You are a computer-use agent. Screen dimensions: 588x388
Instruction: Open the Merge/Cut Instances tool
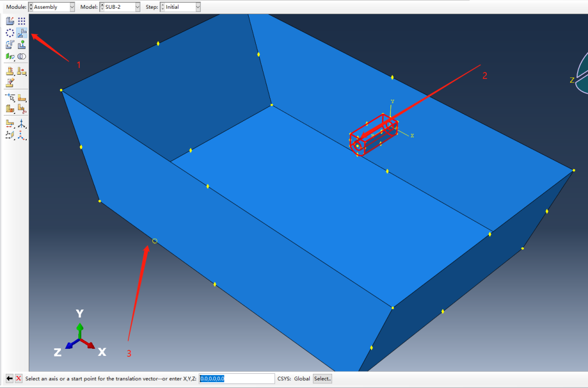pos(22,56)
